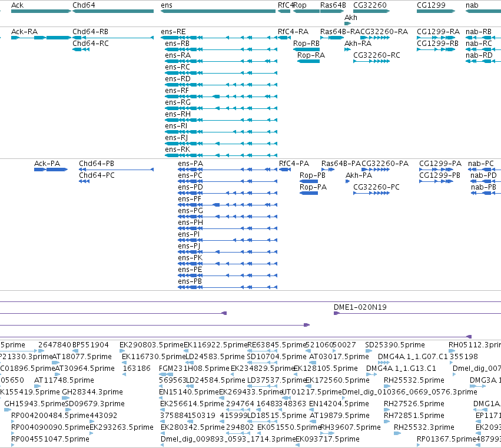Click the CG32260-RC transcript label

click(376, 55)
